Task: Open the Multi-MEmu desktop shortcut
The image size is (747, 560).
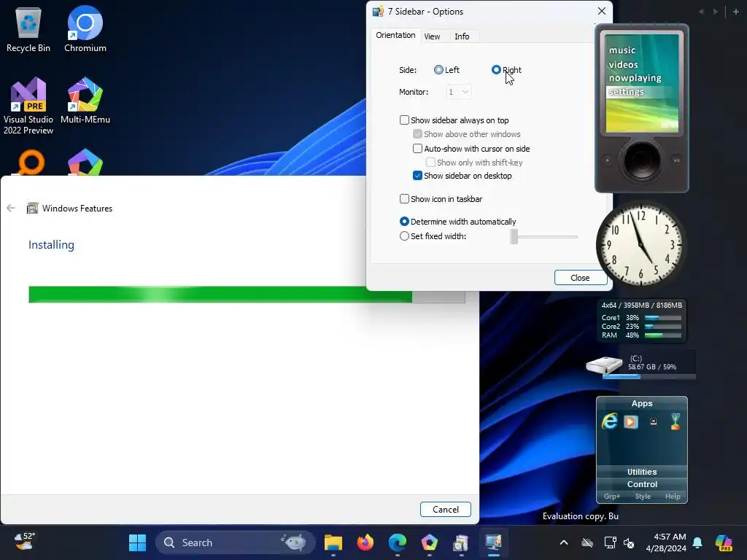Action: 85,100
